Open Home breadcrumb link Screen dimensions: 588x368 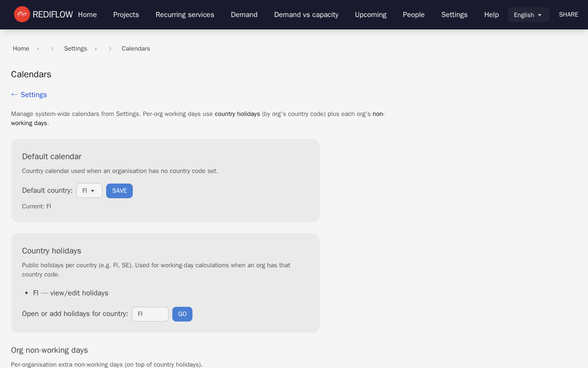pos(21,48)
